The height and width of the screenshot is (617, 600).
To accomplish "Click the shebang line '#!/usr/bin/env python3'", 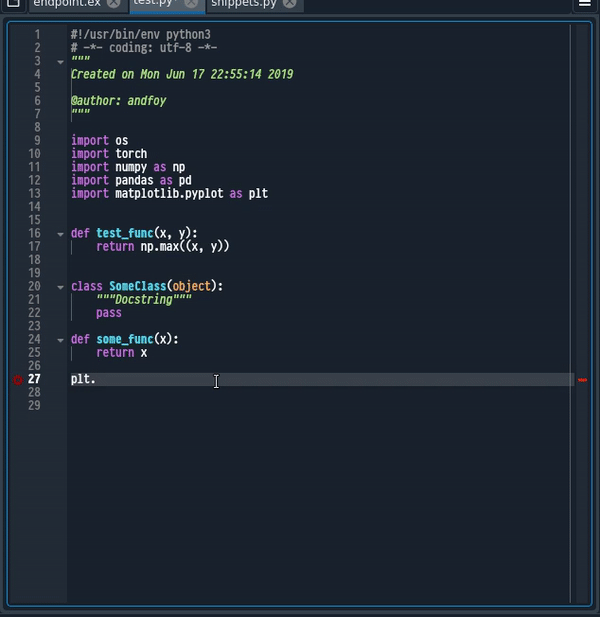I will [140, 35].
